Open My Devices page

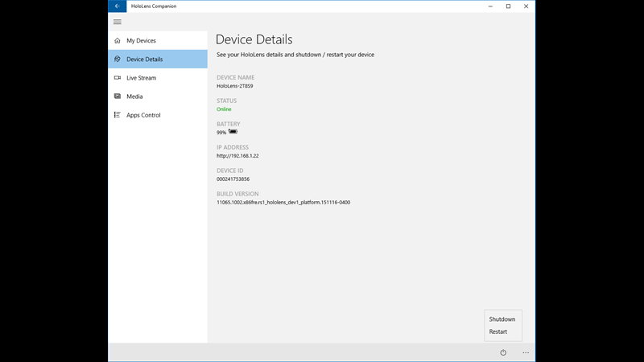(x=158, y=41)
